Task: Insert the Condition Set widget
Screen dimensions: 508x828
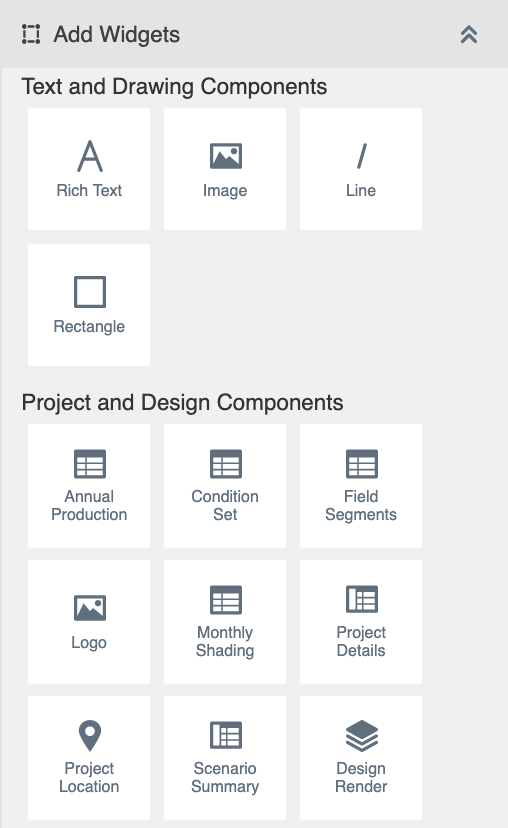Action: pos(225,486)
